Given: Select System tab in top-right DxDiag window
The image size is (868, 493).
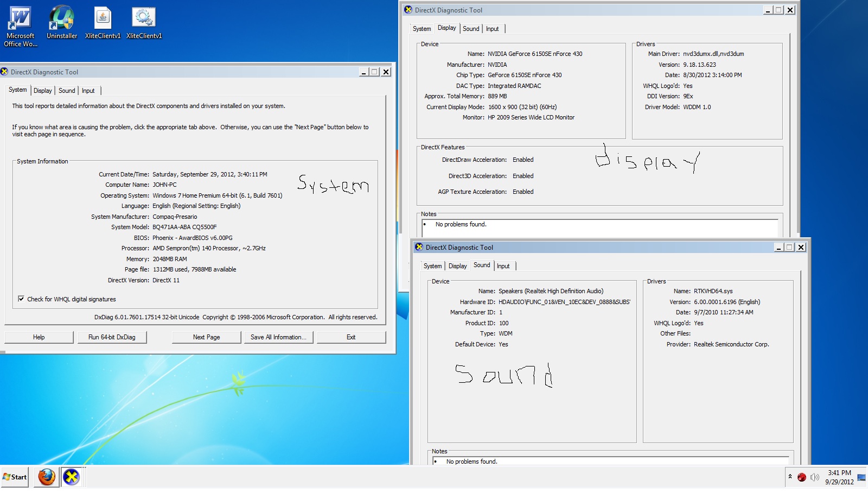Looking at the screenshot, I should point(422,29).
